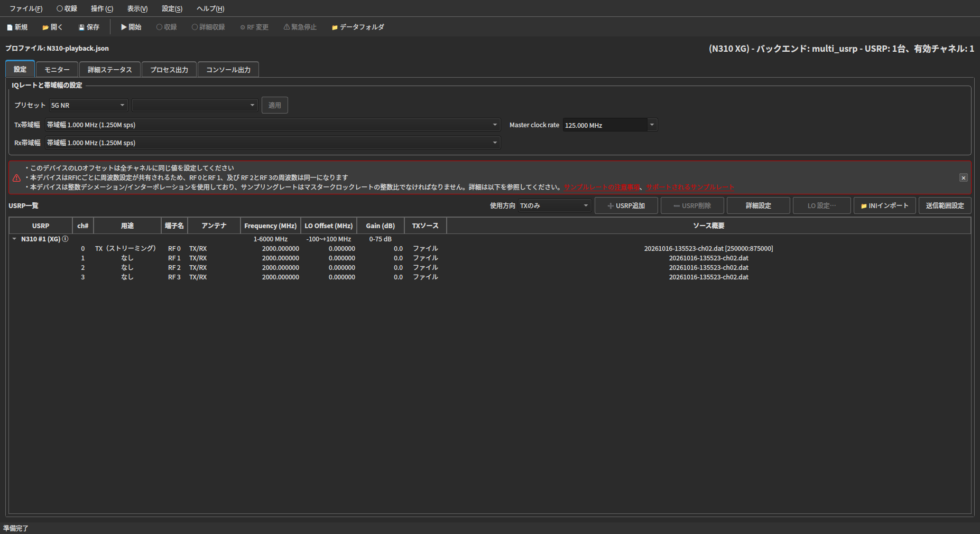The image size is (980, 534).
Task: Open the サポートされるサンプルレート link
Action: pyautogui.click(x=690, y=187)
